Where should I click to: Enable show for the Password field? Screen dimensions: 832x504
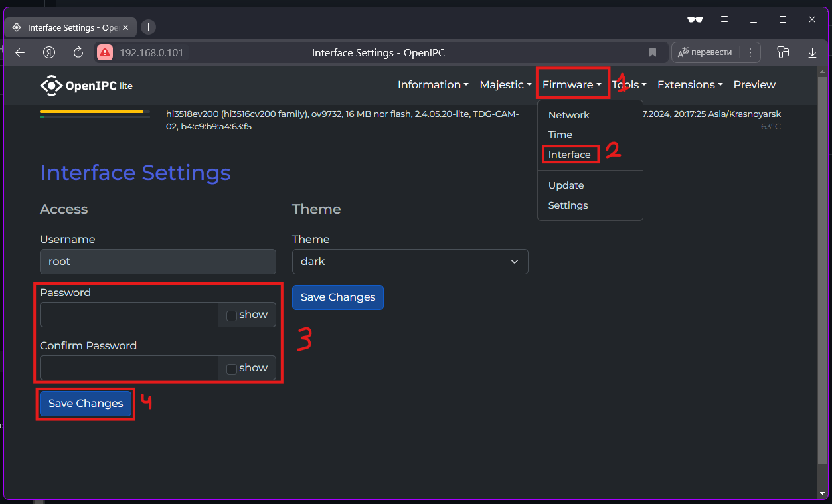click(x=232, y=315)
